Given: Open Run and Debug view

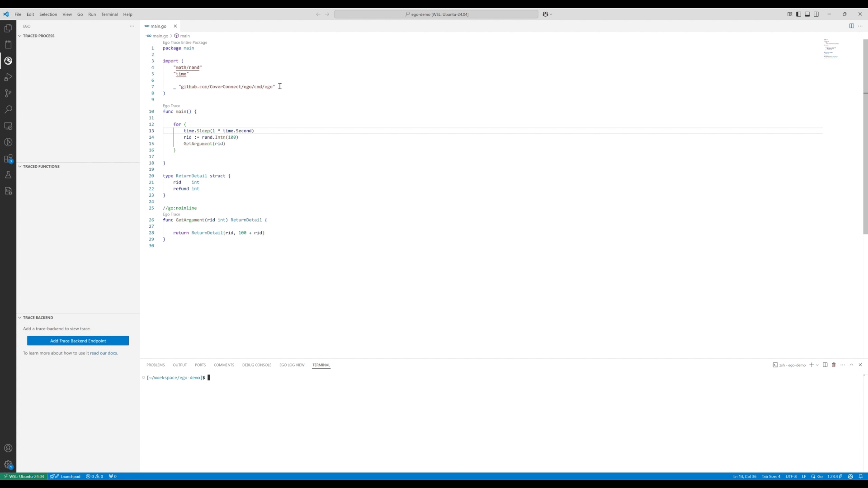Looking at the screenshot, I should click(8, 77).
